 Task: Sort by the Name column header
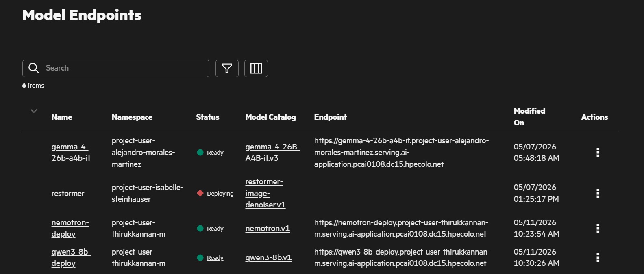(x=62, y=117)
